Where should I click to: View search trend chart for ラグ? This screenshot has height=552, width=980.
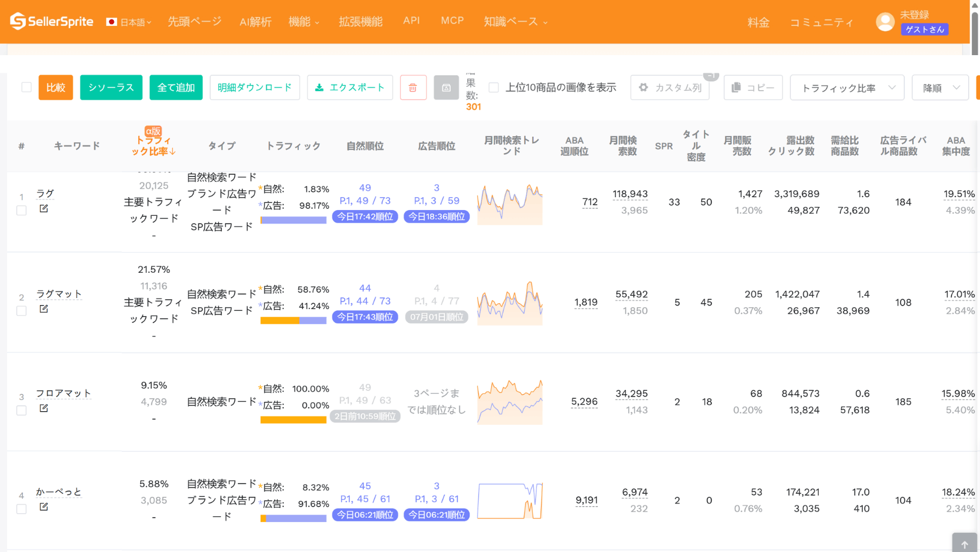tap(510, 204)
